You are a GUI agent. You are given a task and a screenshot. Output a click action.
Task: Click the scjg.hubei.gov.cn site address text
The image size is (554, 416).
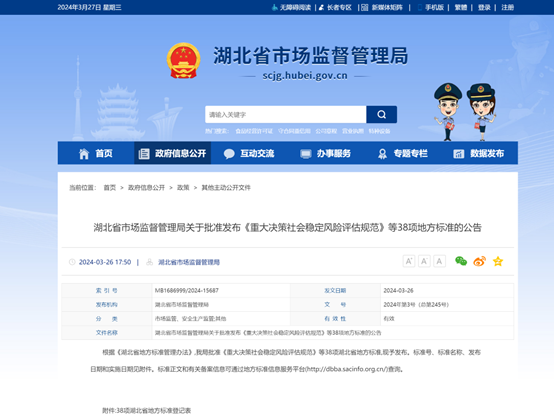pos(305,76)
